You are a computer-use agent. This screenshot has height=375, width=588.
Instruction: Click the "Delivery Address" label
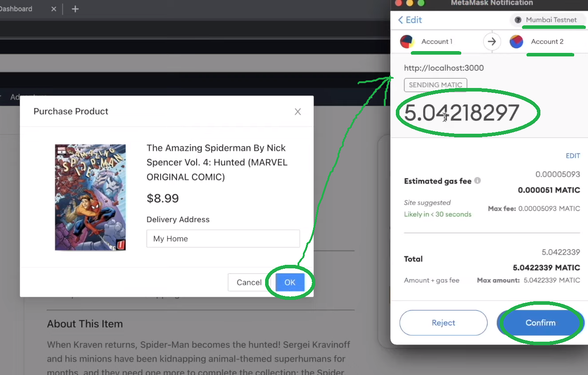click(x=178, y=219)
